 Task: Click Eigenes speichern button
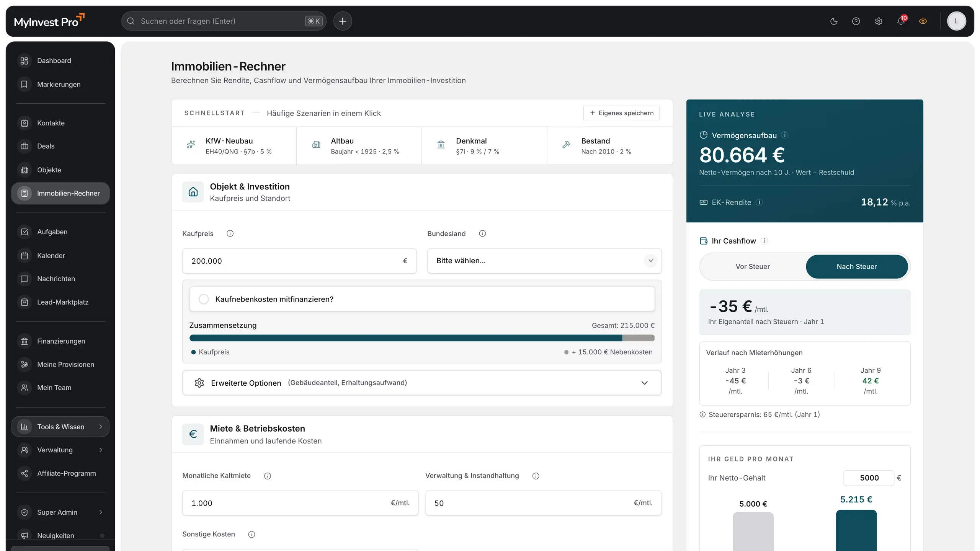[621, 113]
